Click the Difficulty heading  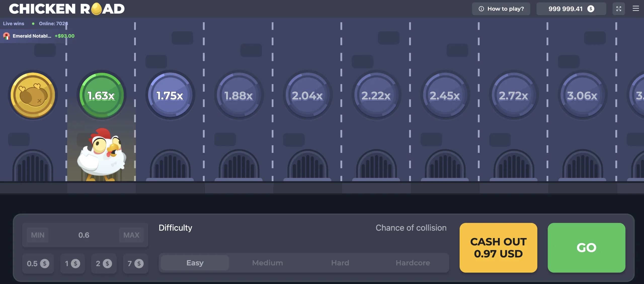[175, 228]
